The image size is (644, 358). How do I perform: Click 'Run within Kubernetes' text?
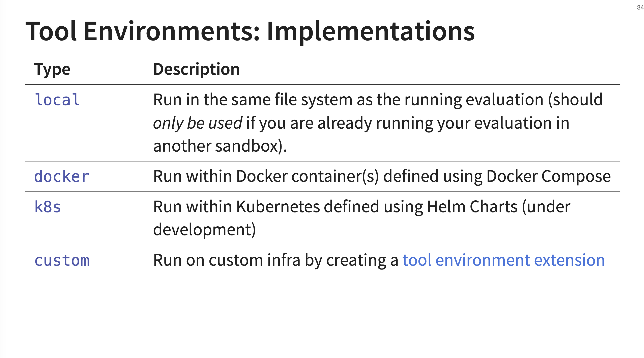pos(236,207)
